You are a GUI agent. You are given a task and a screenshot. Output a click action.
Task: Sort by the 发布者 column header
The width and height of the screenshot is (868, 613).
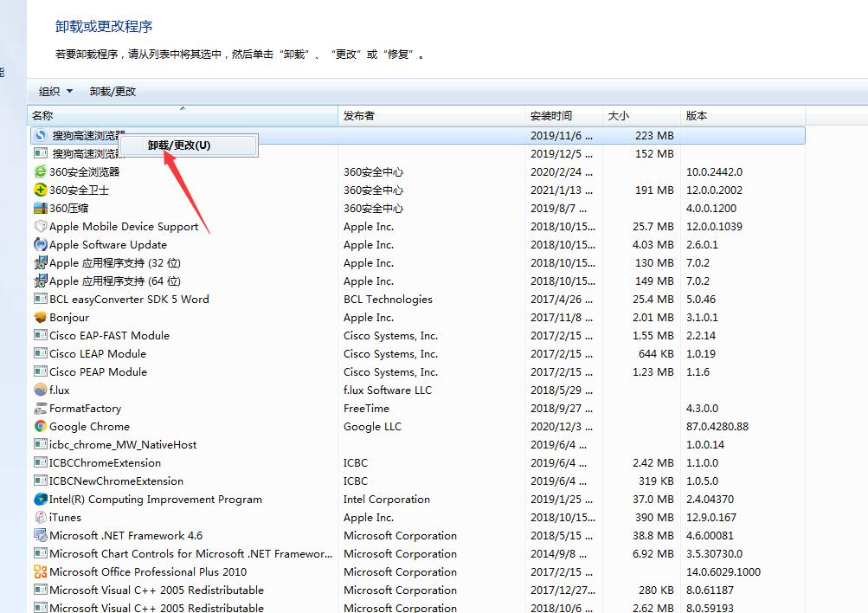[x=431, y=116]
